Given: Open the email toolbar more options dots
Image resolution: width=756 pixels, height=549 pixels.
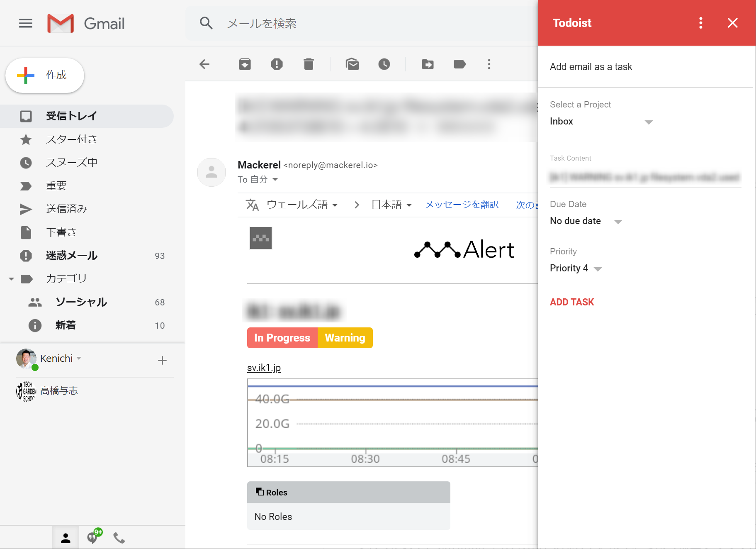Looking at the screenshot, I should point(489,64).
